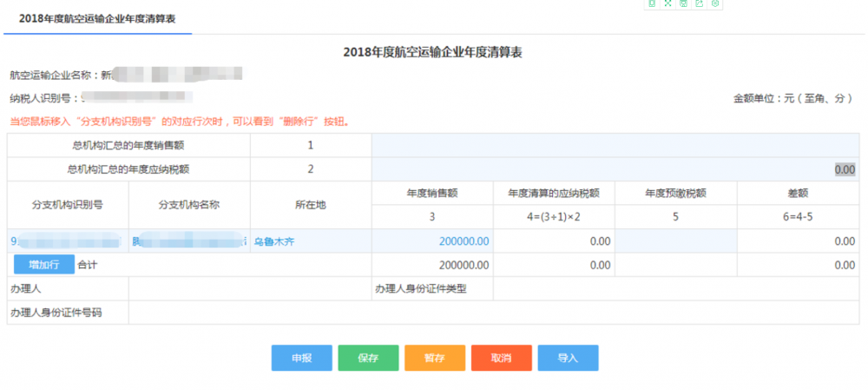Click the 所在地 header cell
868x390 pixels.
311,205
